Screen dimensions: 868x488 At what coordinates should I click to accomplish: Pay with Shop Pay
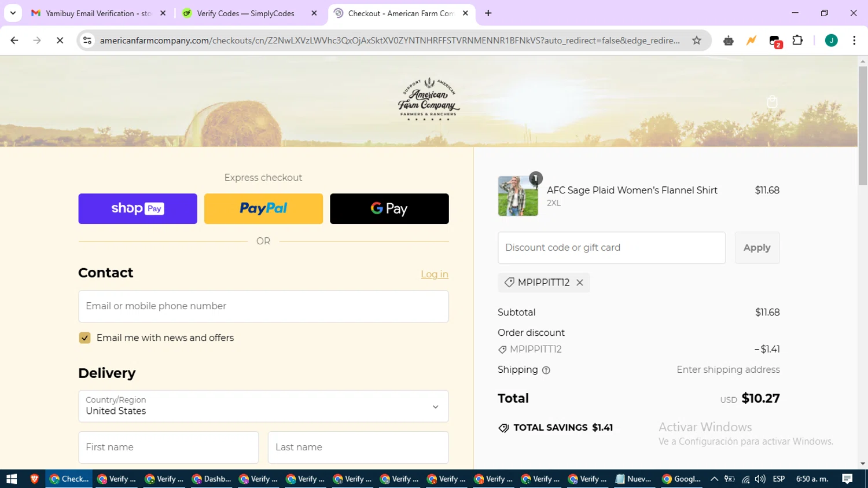(x=138, y=208)
